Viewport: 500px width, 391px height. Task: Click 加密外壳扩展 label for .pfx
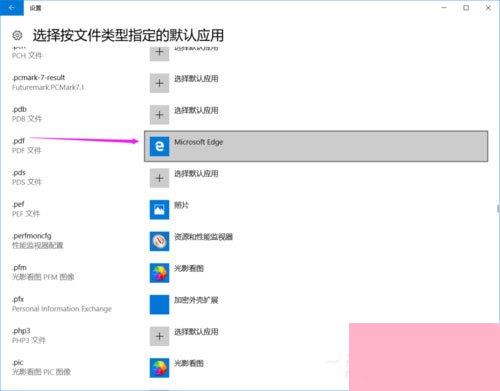pyautogui.click(x=196, y=300)
